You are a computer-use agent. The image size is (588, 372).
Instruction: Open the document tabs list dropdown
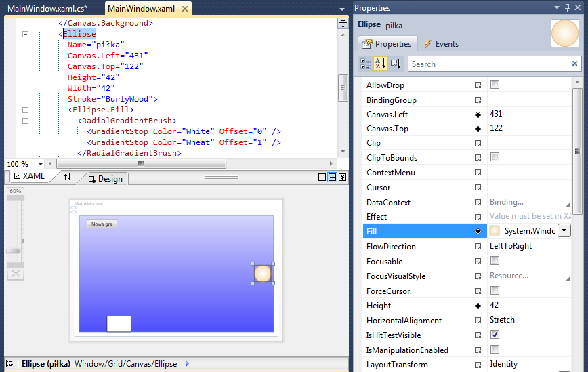tap(341, 9)
